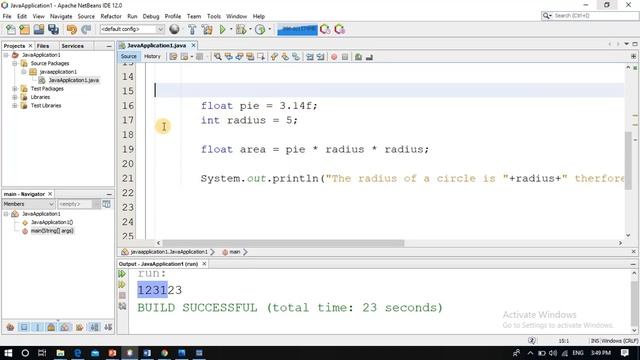The width and height of the screenshot is (640, 360).
Task: Click the red Start Macro Recording icon
Action: coord(334,57)
